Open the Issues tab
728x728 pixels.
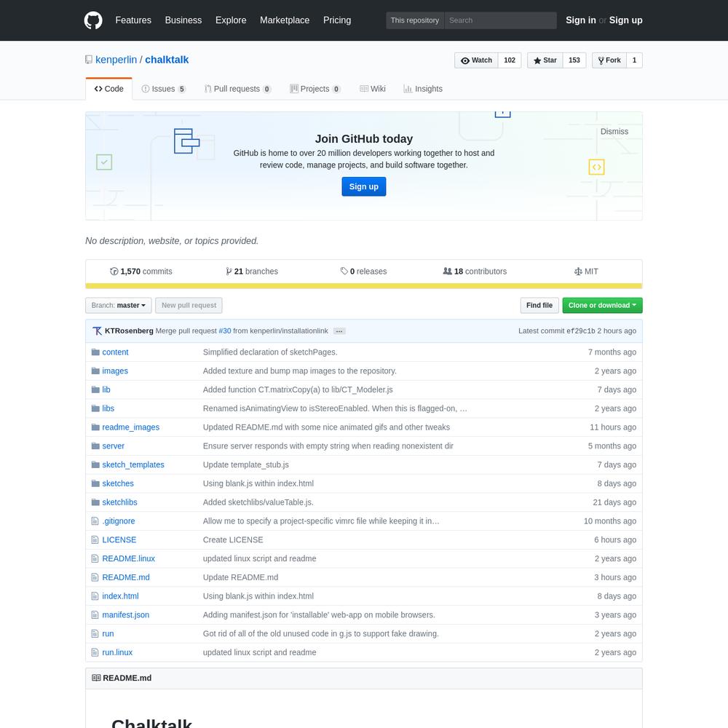click(163, 89)
